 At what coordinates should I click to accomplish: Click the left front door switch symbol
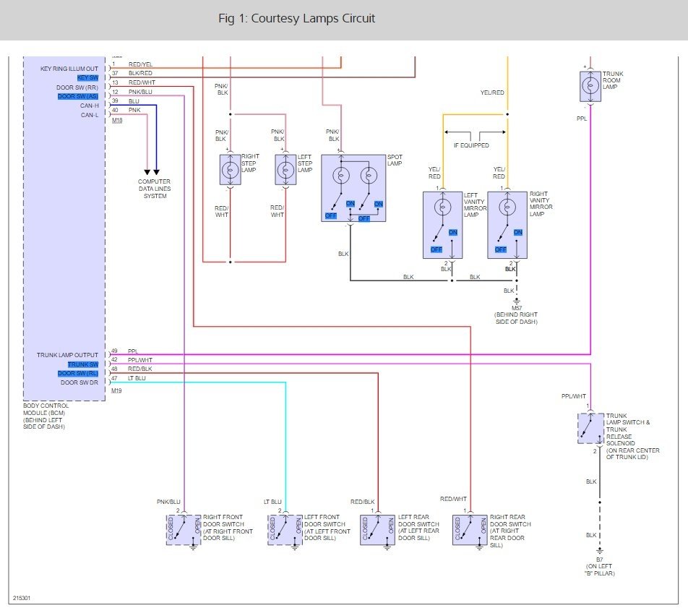pyautogui.click(x=285, y=530)
